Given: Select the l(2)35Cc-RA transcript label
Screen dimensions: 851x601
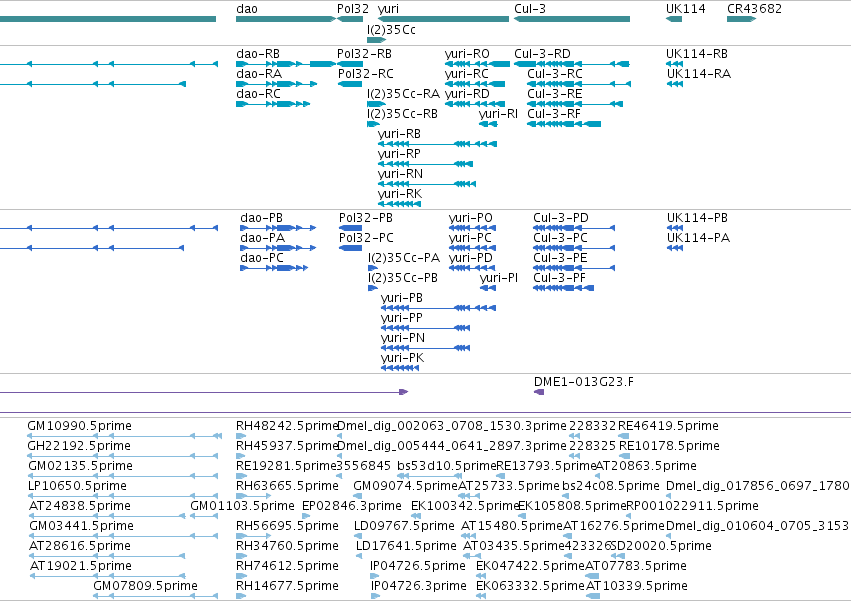Looking at the screenshot, I should coord(403,94).
